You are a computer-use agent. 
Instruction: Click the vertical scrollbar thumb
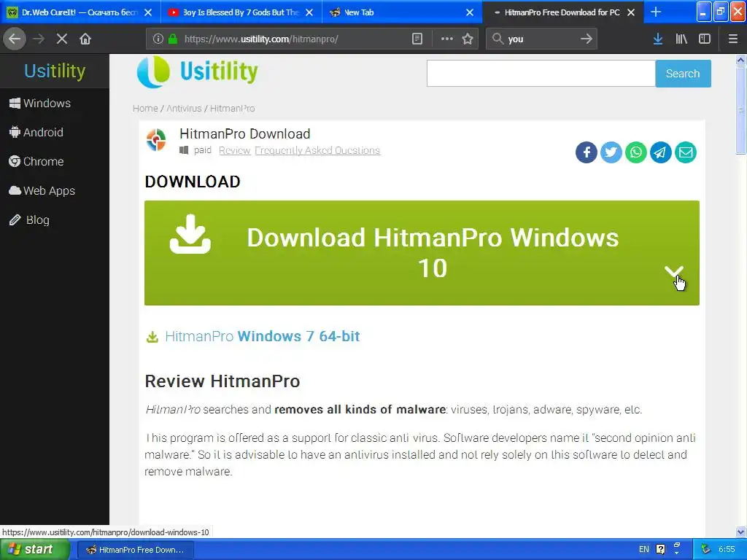point(740,110)
